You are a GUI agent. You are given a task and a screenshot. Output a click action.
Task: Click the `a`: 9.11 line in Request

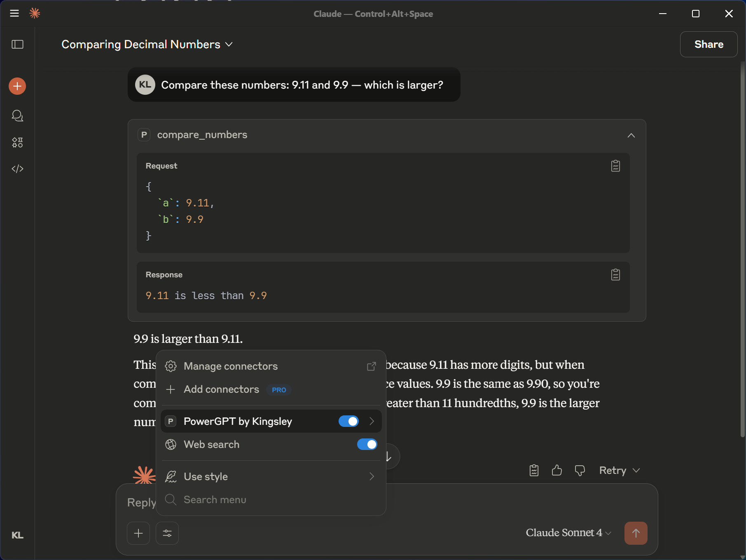pyautogui.click(x=186, y=203)
